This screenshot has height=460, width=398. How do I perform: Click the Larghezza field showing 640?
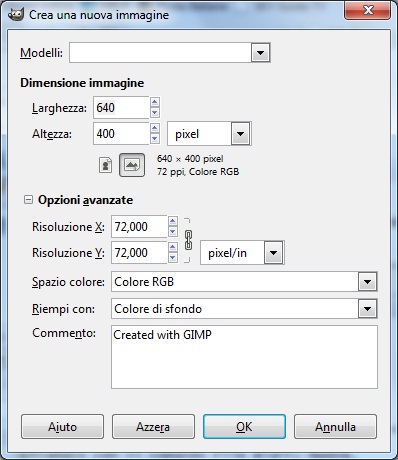pos(121,107)
